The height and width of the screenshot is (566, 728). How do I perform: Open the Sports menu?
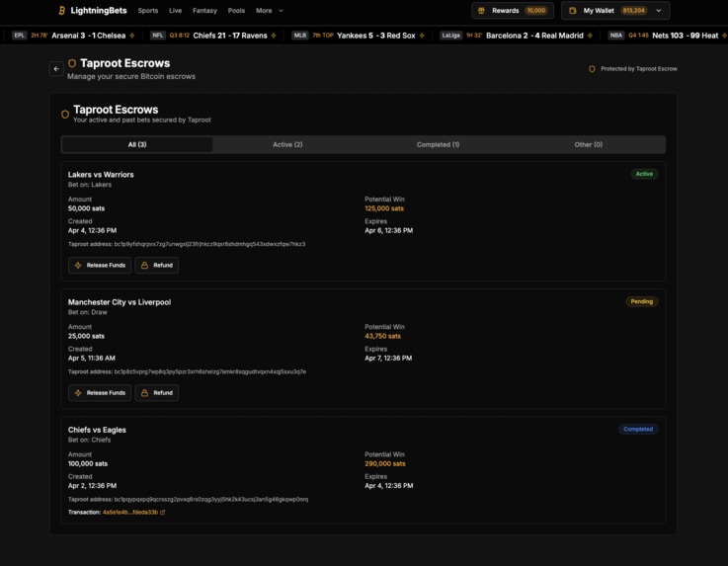click(x=148, y=11)
